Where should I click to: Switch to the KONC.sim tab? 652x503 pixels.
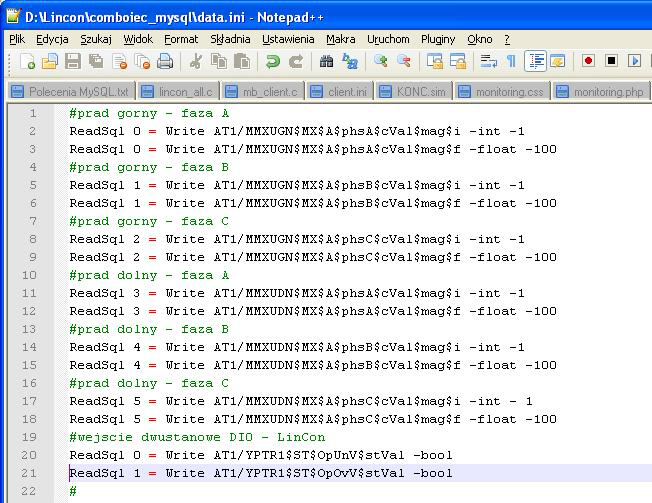(414, 91)
